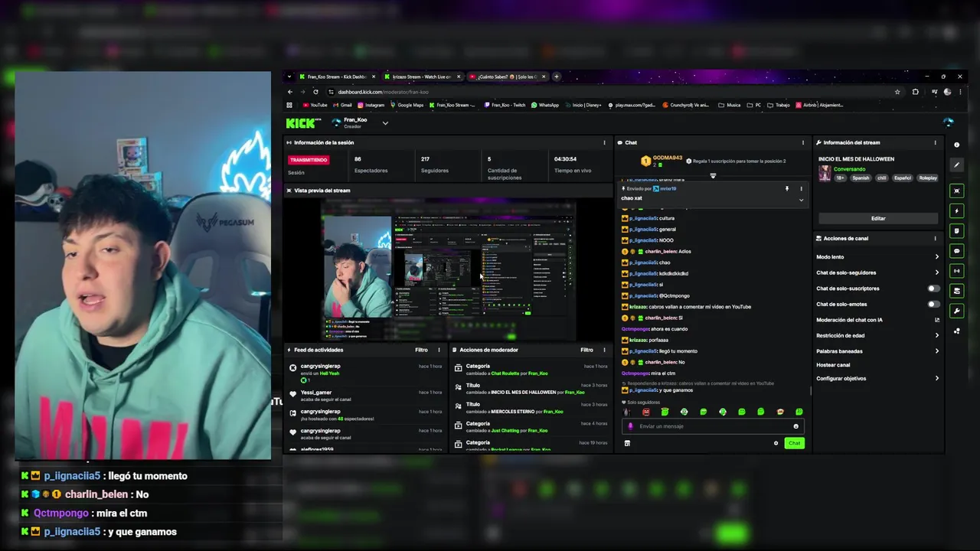Open Moderación del chat con IA link
The width and height of the screenshot is (980, 551).
(x=877, y=320)
